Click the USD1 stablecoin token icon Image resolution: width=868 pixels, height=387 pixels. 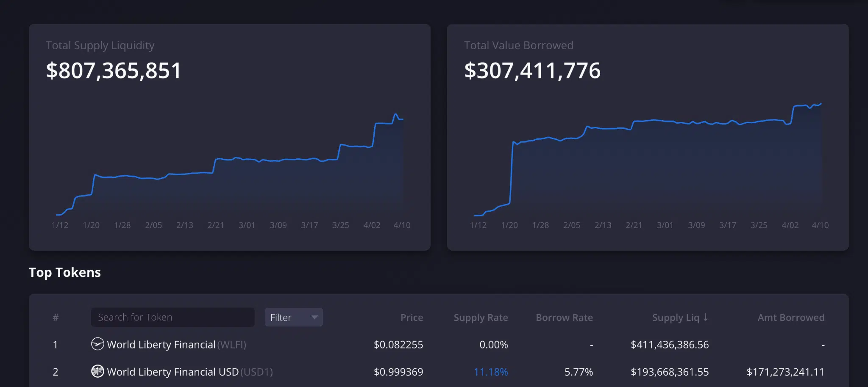pos(98,372)
